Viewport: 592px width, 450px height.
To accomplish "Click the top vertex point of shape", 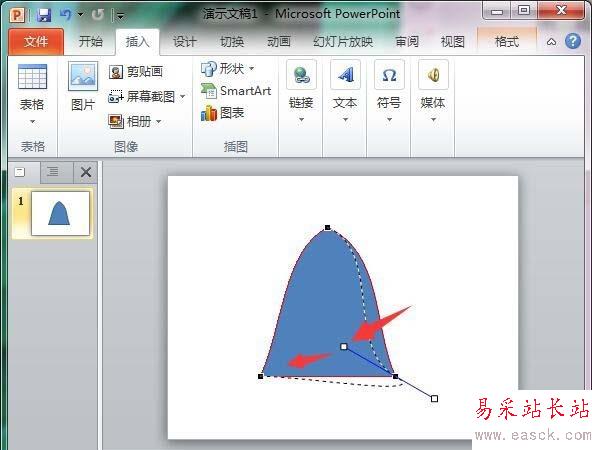I will [x=328, y=227].
